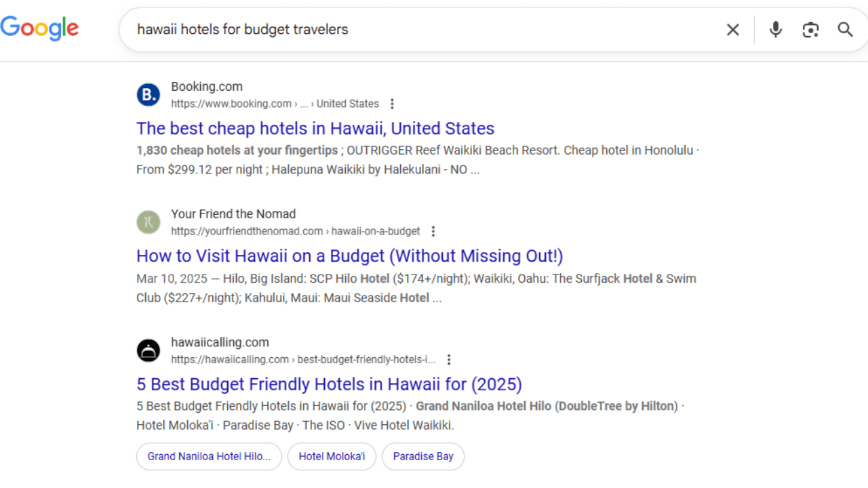868x488 pixels.
Task: Open the three-dot menu for the Nomad result
Action: (433, 231)
